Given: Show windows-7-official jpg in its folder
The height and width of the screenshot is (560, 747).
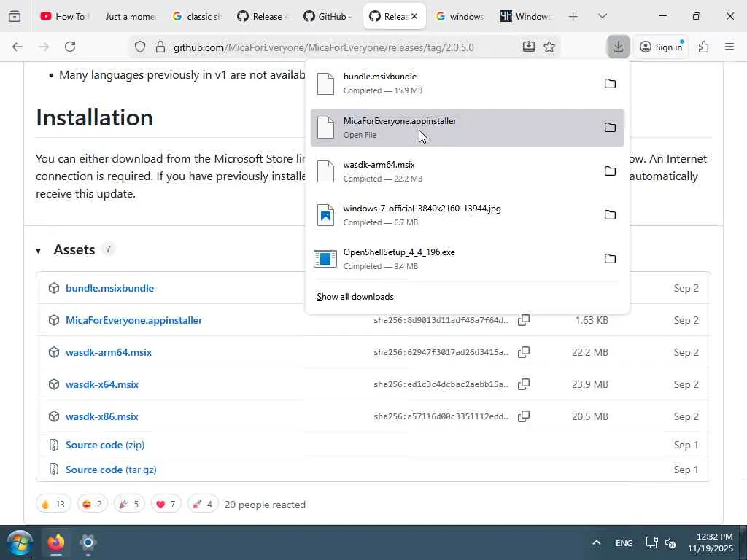Looking at the screenshot, I should pos(610,215).
